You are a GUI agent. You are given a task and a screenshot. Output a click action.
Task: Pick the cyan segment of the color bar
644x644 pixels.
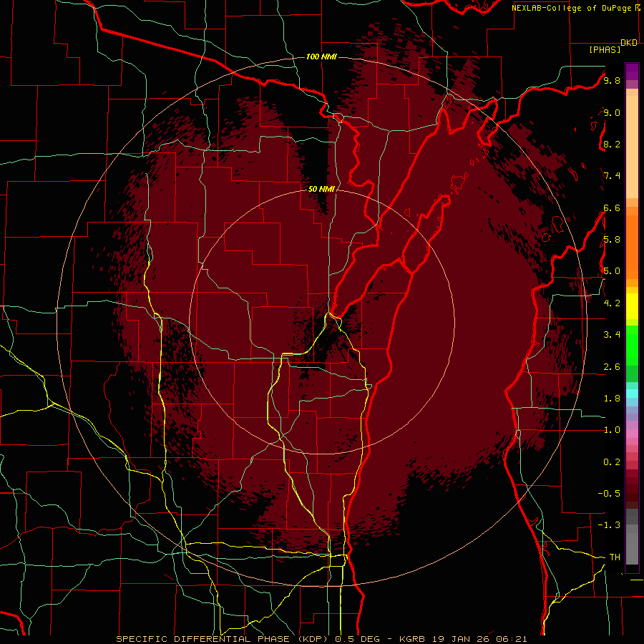coord(632,394)
